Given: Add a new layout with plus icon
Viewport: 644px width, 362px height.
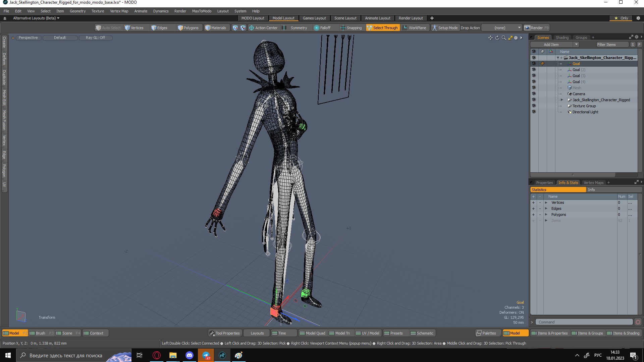Looking at the screenshot, I should tap(432, 18).
